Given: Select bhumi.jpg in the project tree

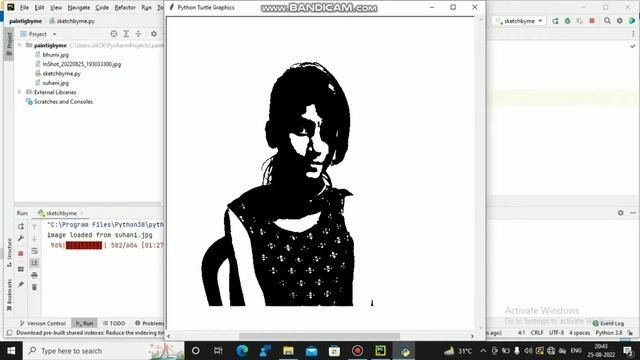Looking at the screenshot, I should point(55,55).
